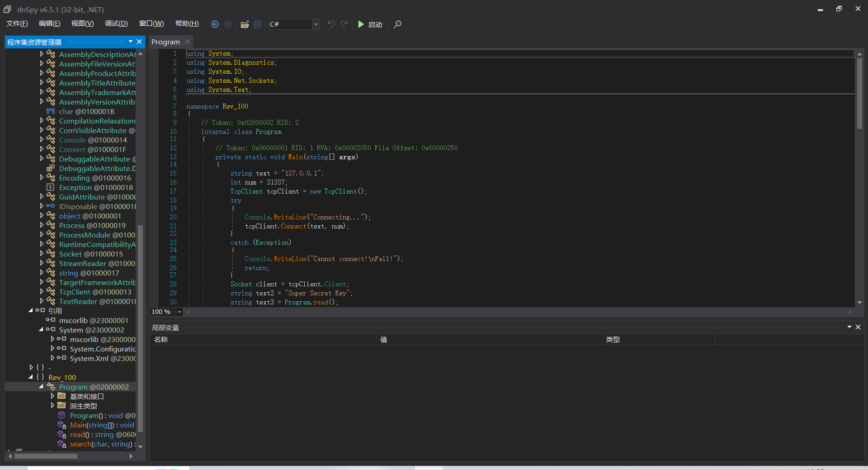Click the IDisposable interface icon
Screen dimensions: 868x470
51,206
